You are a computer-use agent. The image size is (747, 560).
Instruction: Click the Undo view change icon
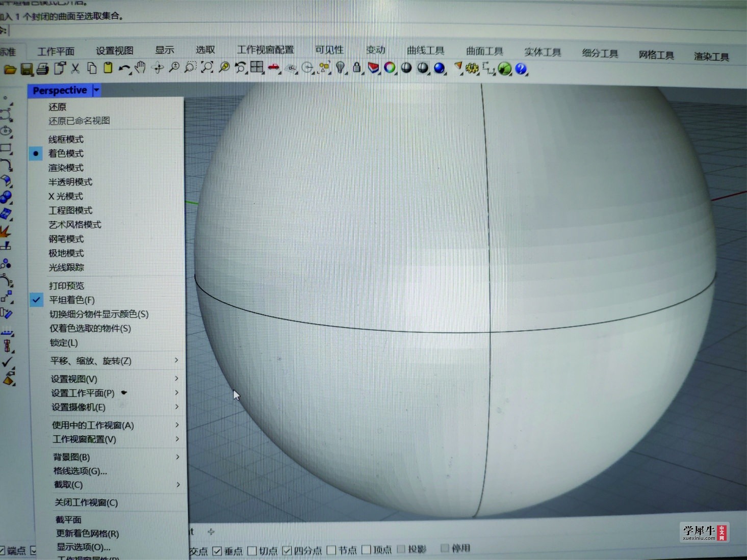[x=240, y=67]
